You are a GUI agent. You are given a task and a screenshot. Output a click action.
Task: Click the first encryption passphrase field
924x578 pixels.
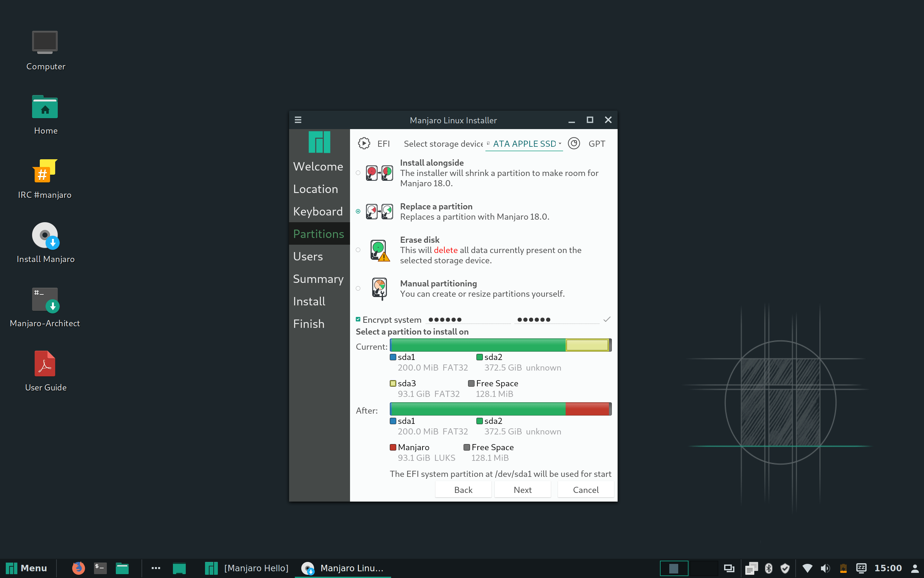click(468, 319)
